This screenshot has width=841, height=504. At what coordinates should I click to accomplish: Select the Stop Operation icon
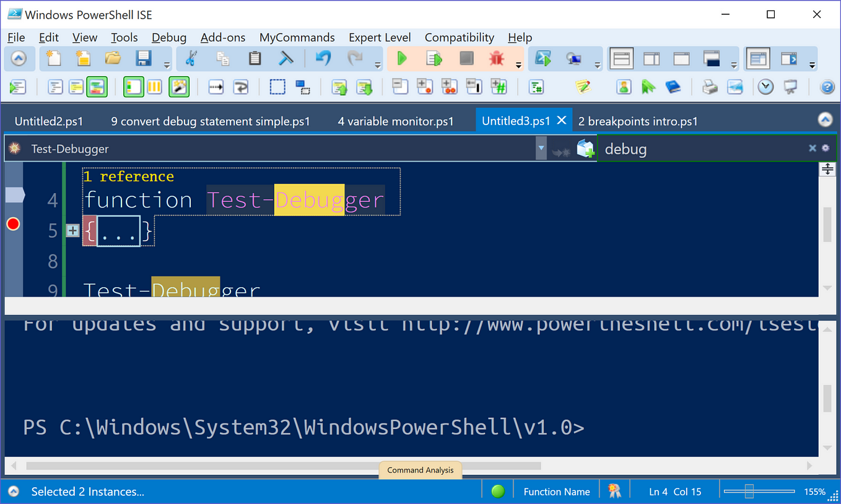[x=465, y=58]
